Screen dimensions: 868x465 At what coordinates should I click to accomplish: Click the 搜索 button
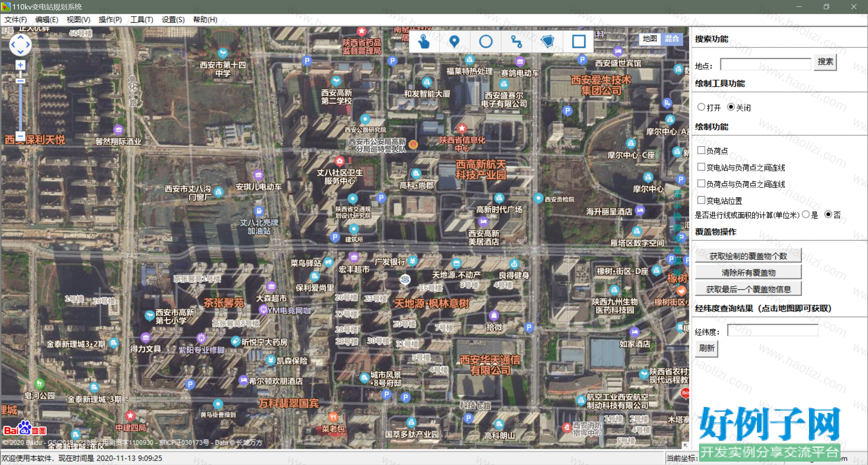click(x=825, y=62)
